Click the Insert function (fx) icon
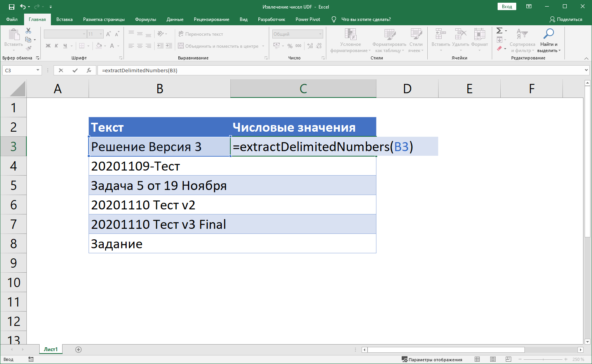Viewport: 592px width, 364px height. (89, 70)
